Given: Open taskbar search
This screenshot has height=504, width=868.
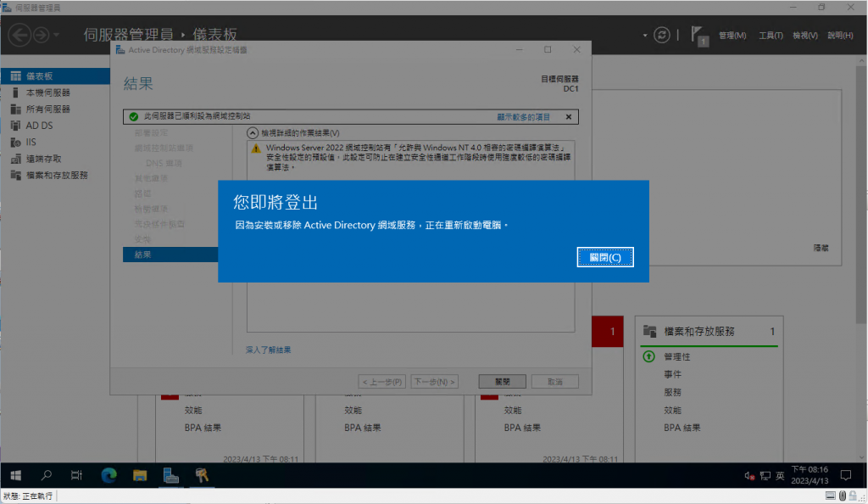Looking at the screenshot, I should point(47,475).
